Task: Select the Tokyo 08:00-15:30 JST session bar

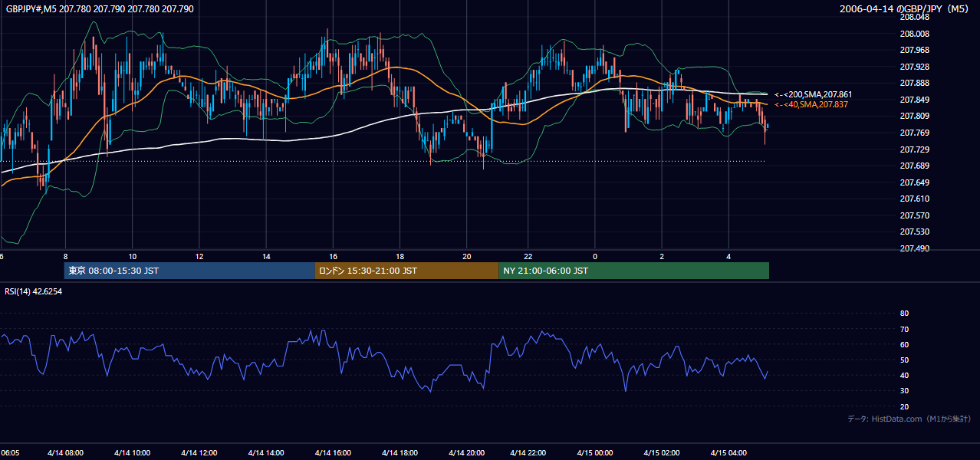Action: (x=189, y=271)
